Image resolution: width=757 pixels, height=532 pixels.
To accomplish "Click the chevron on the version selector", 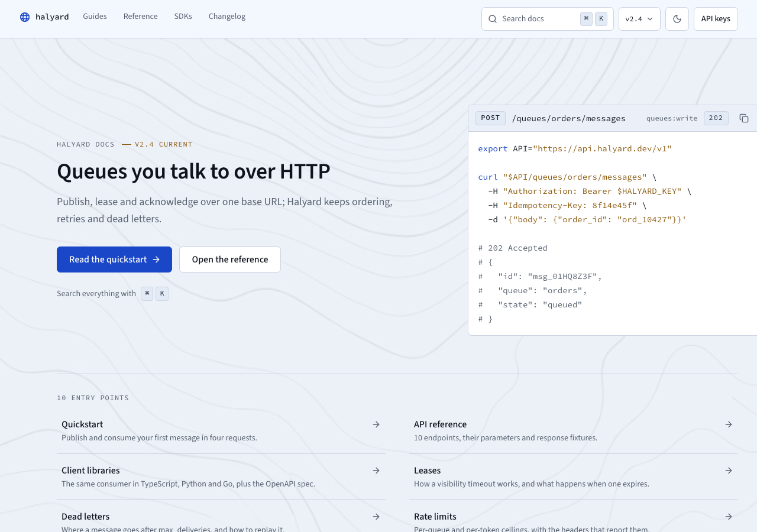I will pos(650,19).
